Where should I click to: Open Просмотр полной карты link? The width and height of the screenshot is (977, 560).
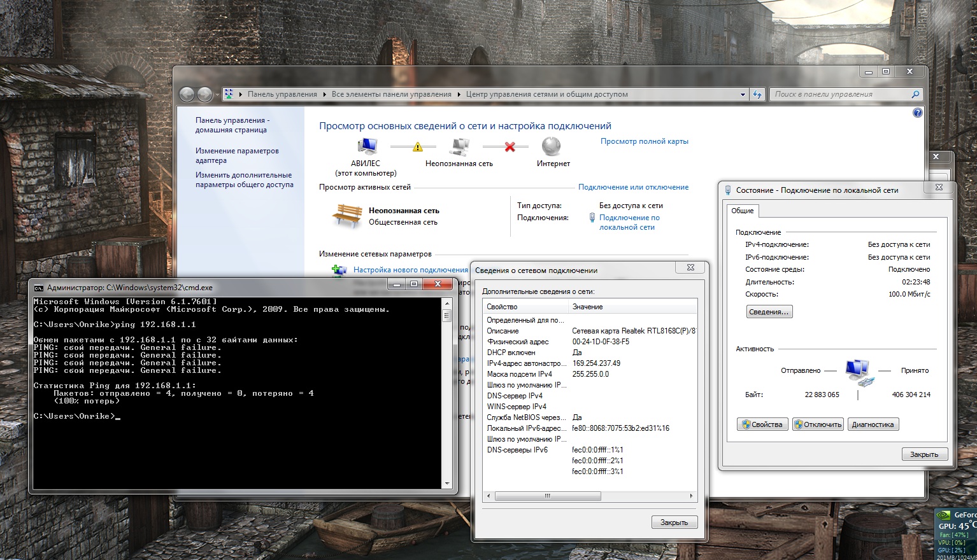(x=644, y=141)
